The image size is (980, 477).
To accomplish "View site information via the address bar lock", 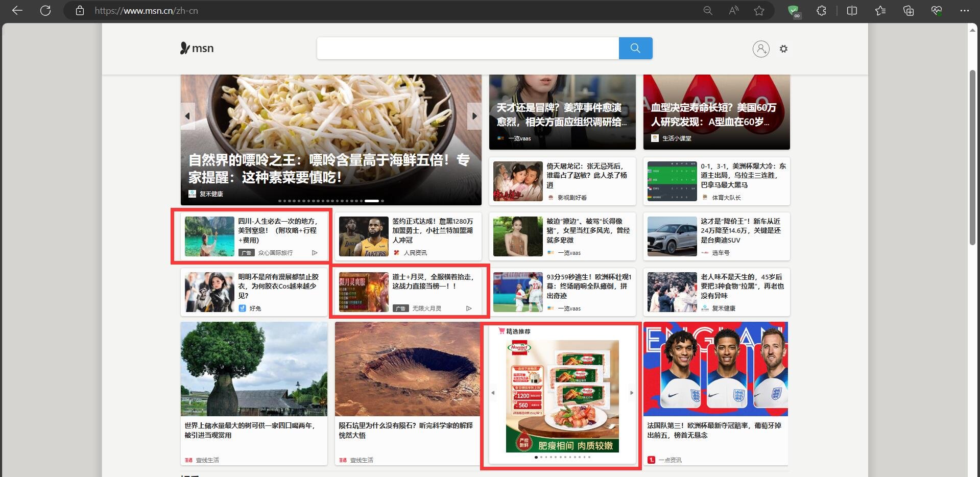I will tap(80, 10).
